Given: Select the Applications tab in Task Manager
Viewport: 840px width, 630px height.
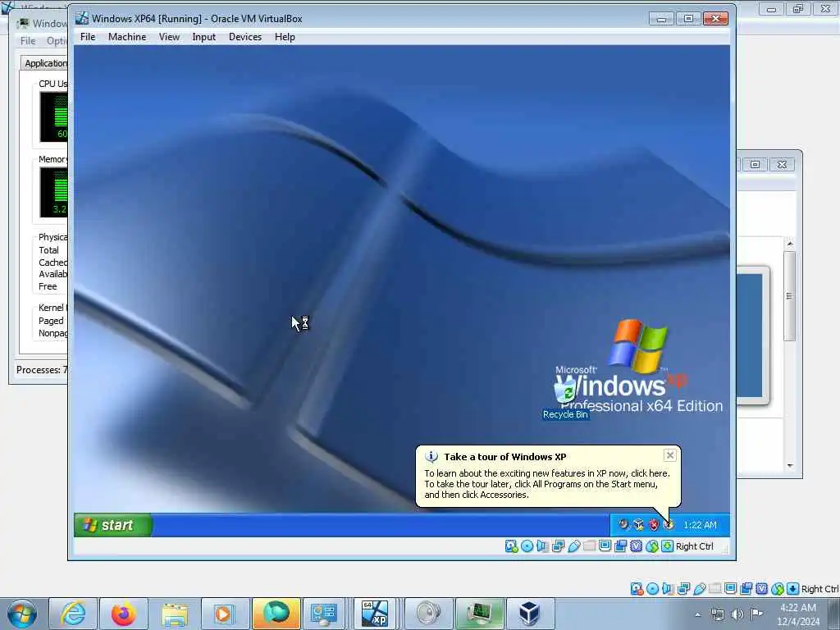Looking at the screenshot, I should point(44,63).
